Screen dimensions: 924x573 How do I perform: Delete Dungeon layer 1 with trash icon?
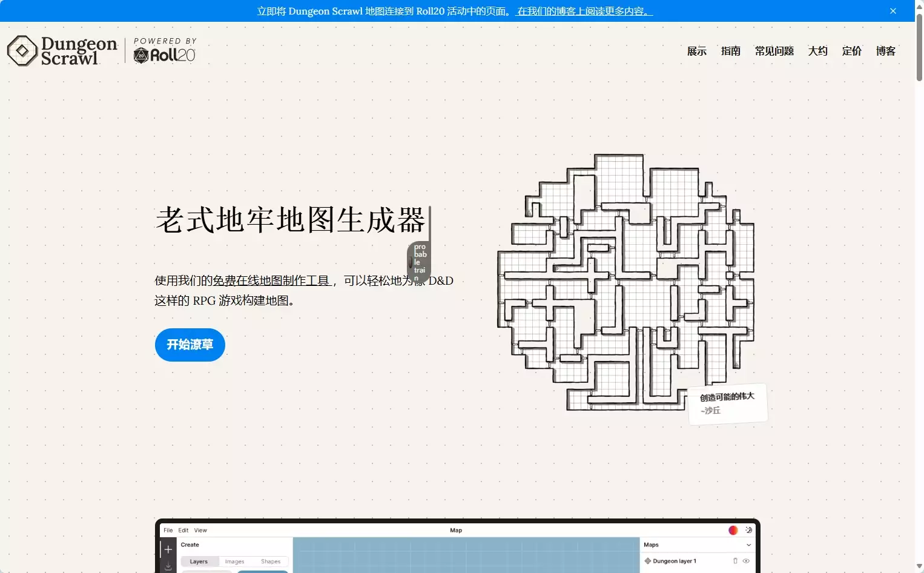(x=736, y=561)
